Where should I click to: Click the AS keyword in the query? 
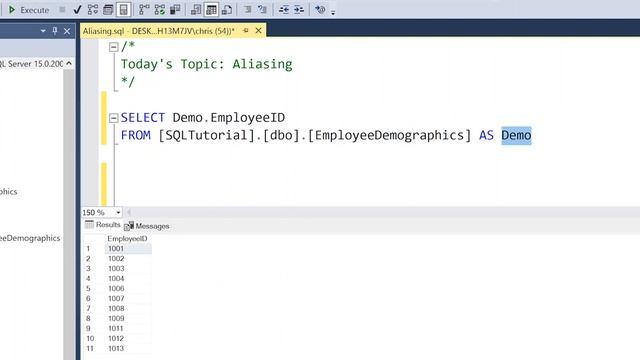point(486,135)
